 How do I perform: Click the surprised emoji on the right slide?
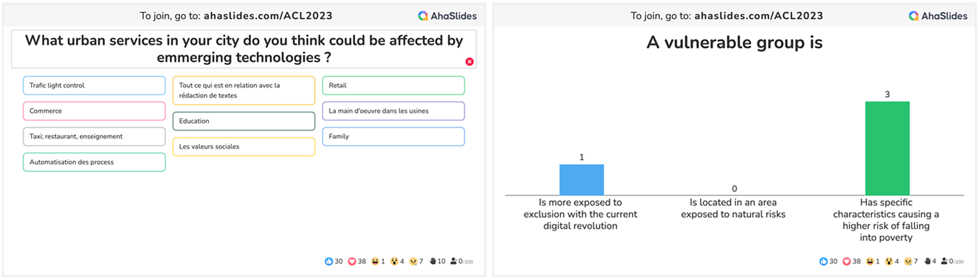click(x=889, y=261)
